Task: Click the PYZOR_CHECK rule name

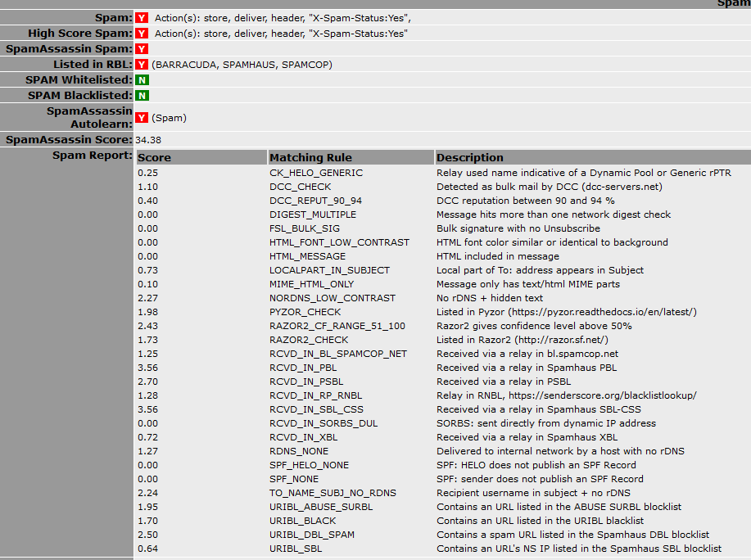Action: coord(305,312)
